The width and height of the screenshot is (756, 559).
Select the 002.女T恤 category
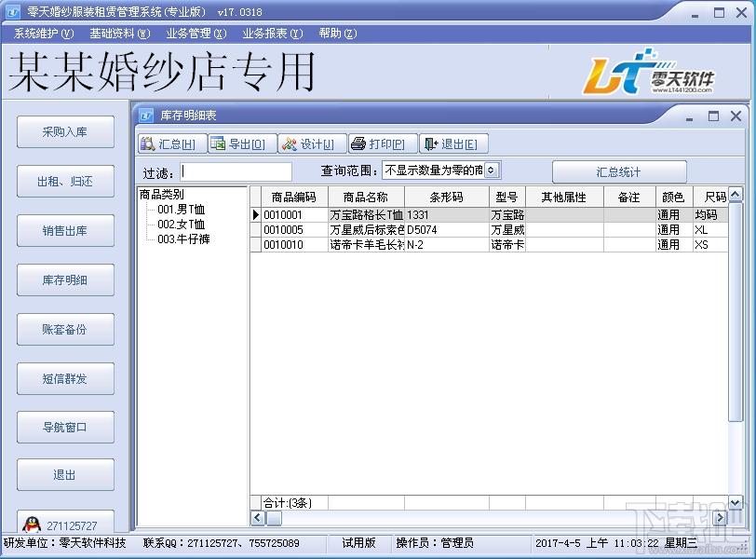[x=182, y=225]
